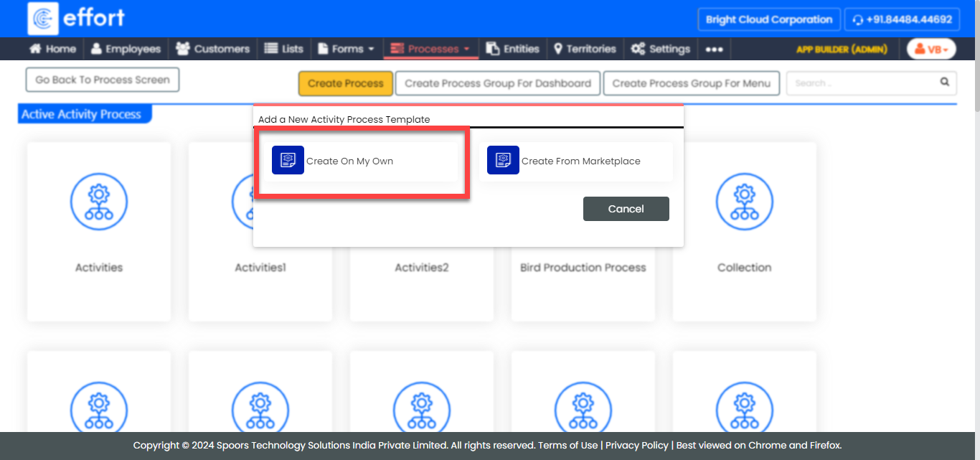Open the Territories menu item

click(585, 50)
